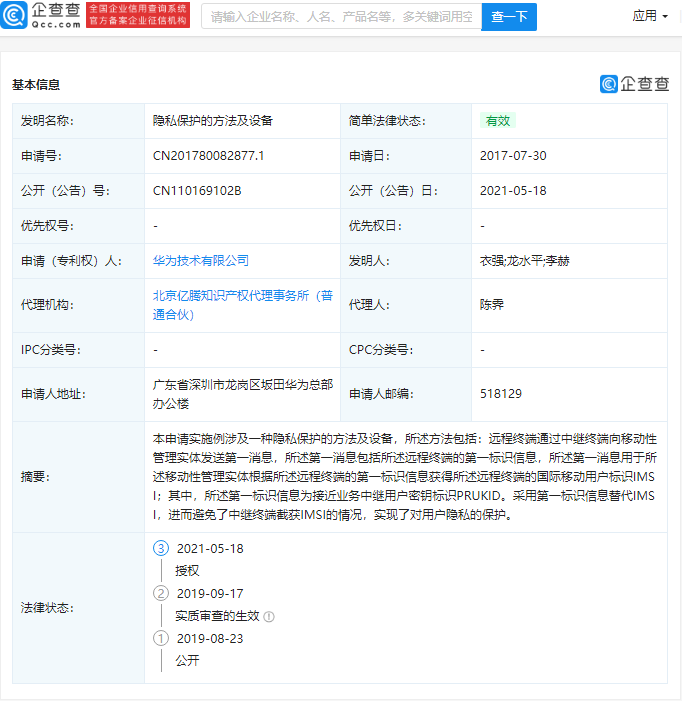
Task: Select application number CN201780082877.1
Action: pyautogui.click(x=208, y=156)
